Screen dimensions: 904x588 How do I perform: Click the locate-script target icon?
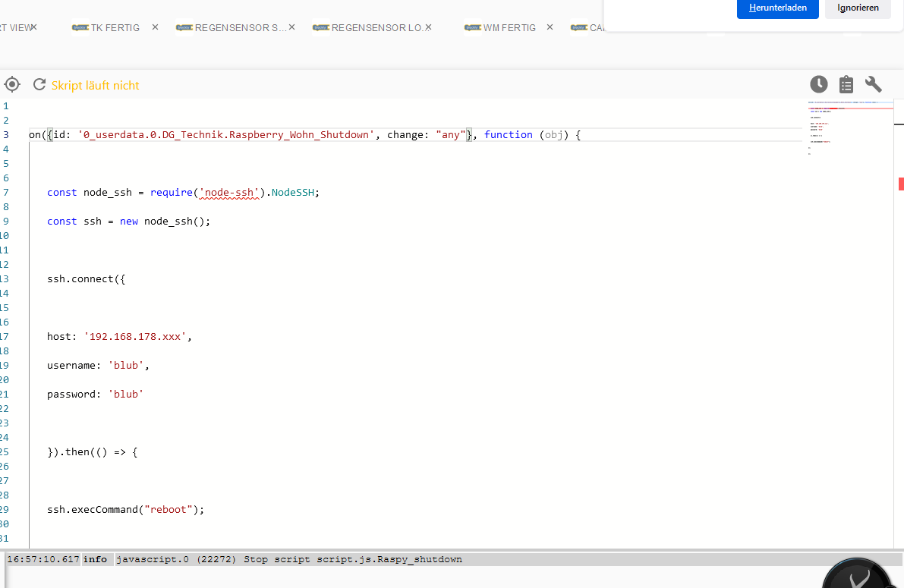[12, 85]
